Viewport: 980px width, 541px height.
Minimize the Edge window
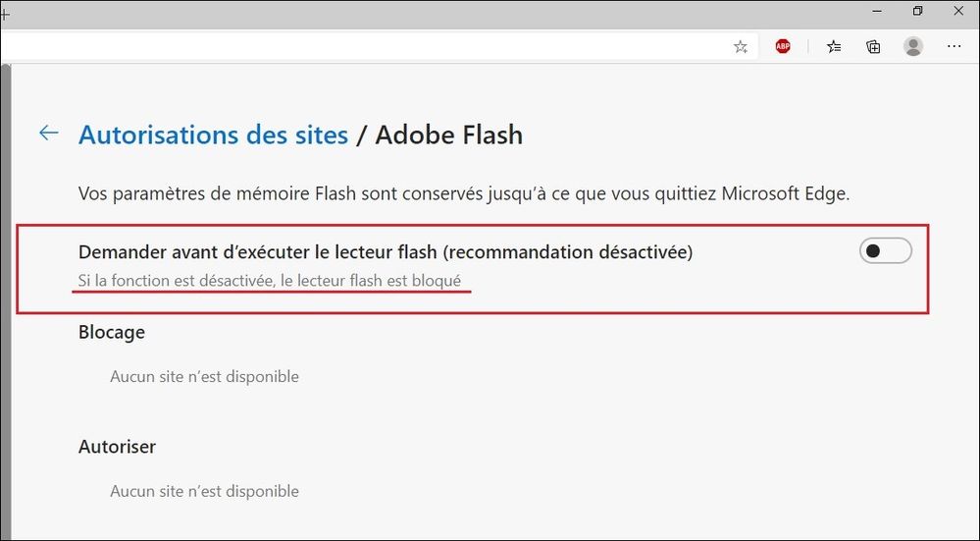tap(877, 12)
